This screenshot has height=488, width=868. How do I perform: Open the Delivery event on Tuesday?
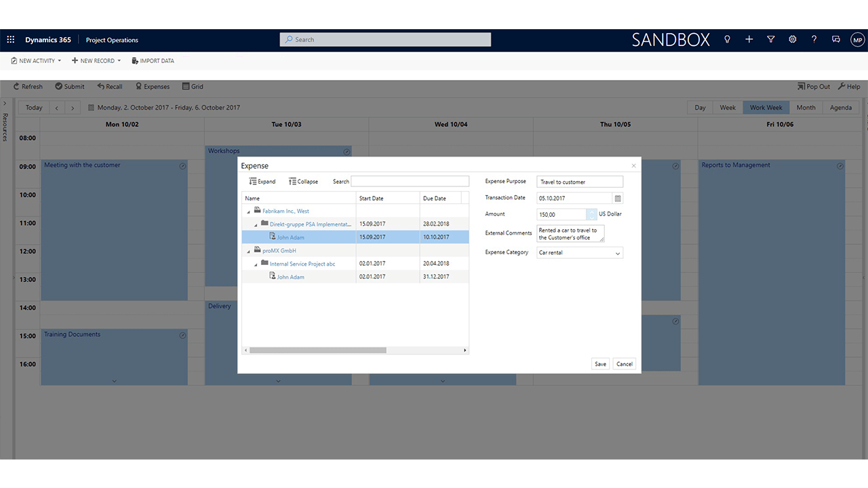279,343
